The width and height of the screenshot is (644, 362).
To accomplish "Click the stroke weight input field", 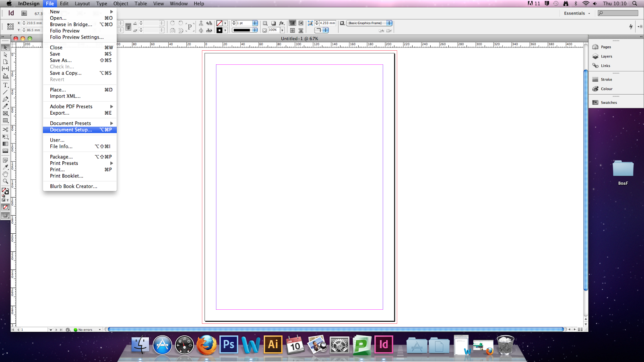I will coord(244,23).
